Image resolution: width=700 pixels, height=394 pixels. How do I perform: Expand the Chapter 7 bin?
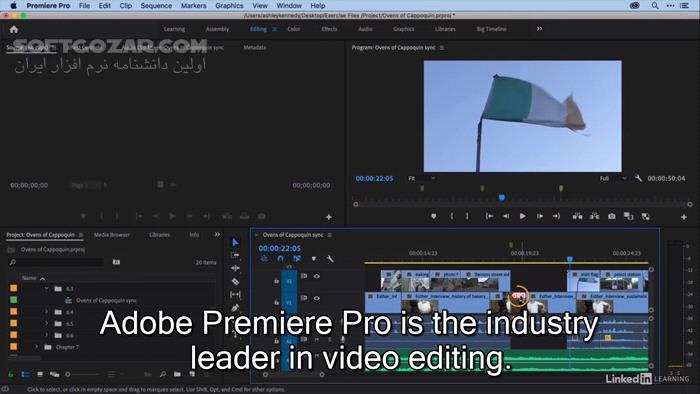(x=37, y=347)
